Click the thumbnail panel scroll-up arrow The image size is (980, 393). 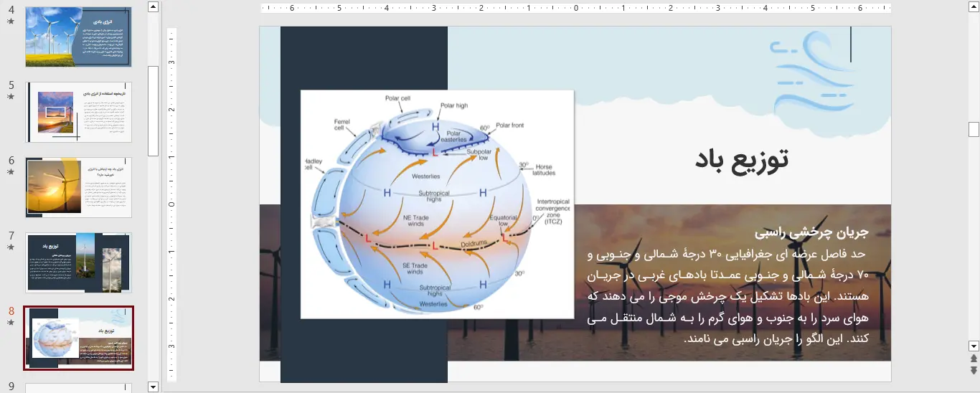coord(153,6)
